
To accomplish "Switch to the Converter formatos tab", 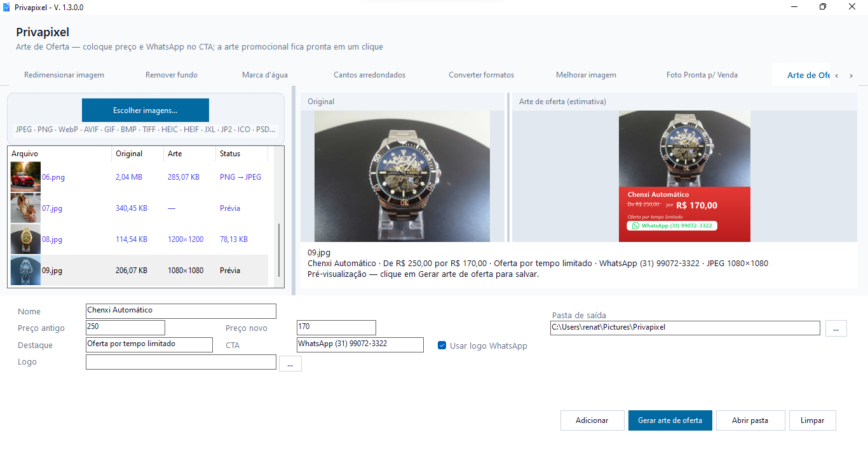I will [482, 75].
